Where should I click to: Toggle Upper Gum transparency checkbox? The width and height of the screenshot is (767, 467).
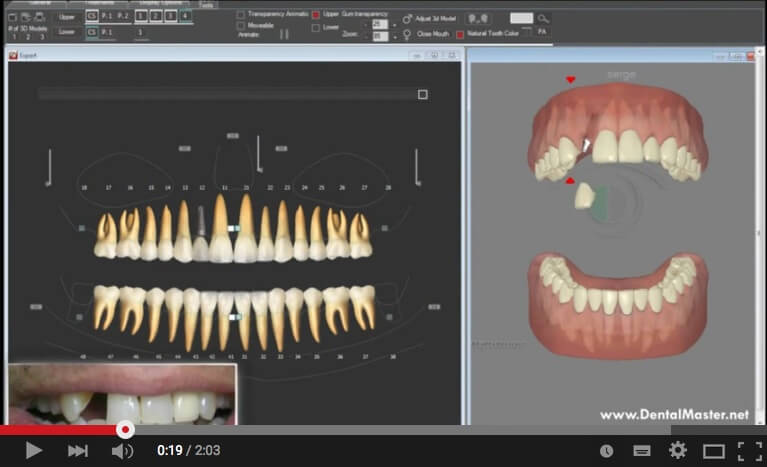(316, 15)
